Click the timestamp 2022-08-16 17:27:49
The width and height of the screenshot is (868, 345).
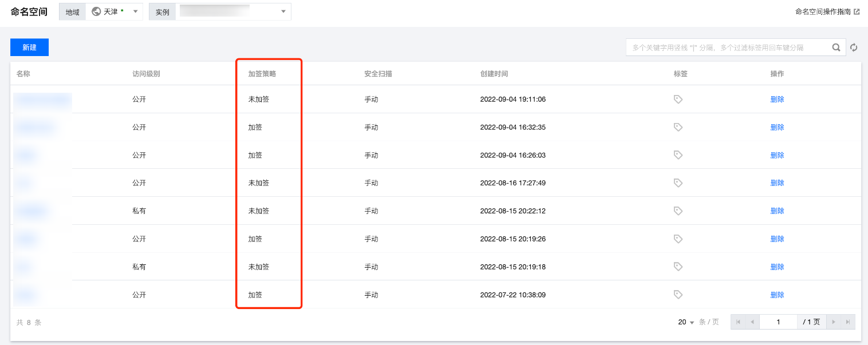coord(513,183)
